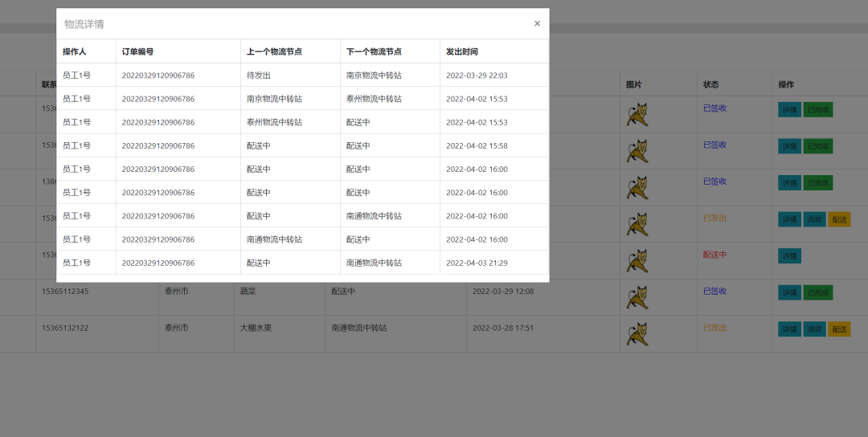Click cat thumbnail in the 15365132122 row
Screen dimensions: 868x437
tap(637, 333)
